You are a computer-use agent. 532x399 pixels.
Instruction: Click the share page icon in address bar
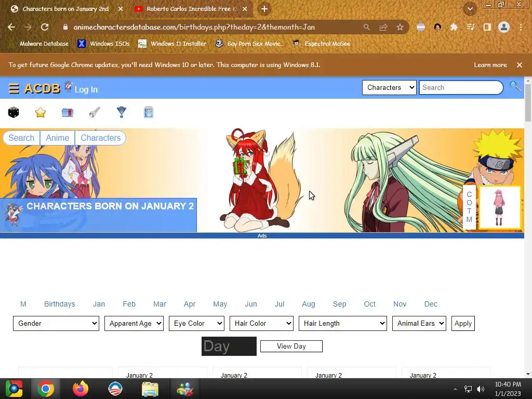point(383,27)
